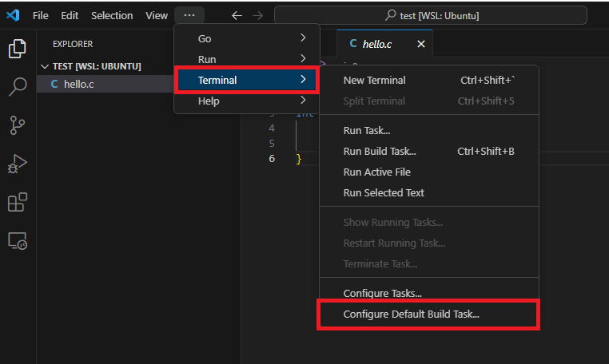This screenshot has width=609, height=364.
Task: Open the Selection menu
Action: (112, 15)
